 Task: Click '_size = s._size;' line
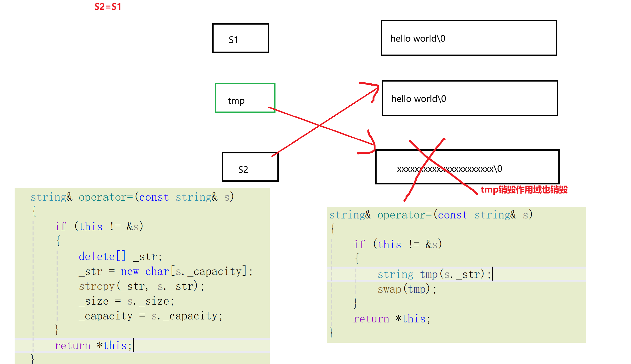click(127, 301)
